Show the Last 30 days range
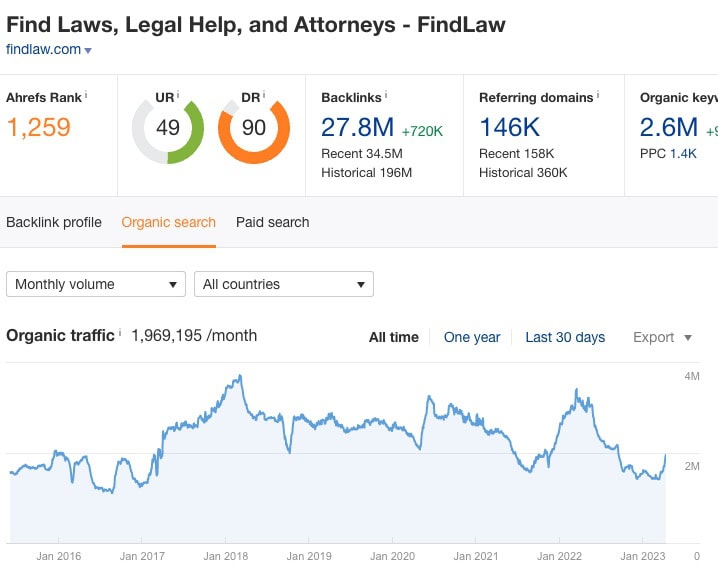 coord(565,337)
